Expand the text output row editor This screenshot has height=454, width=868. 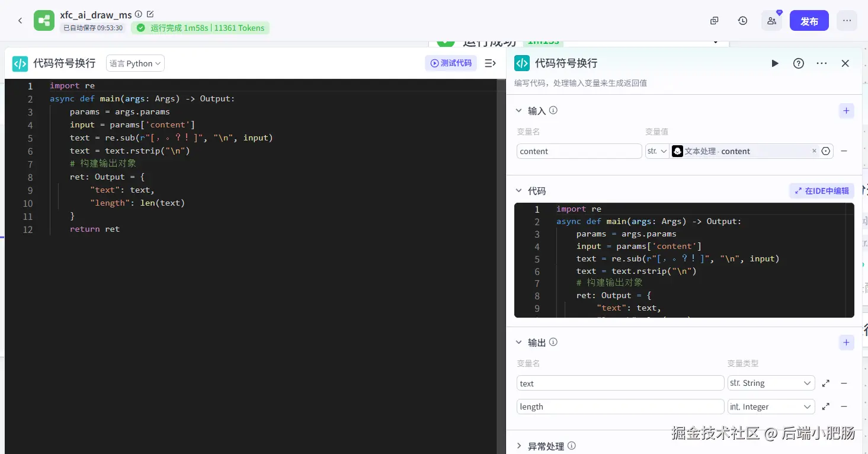point(826,383)
